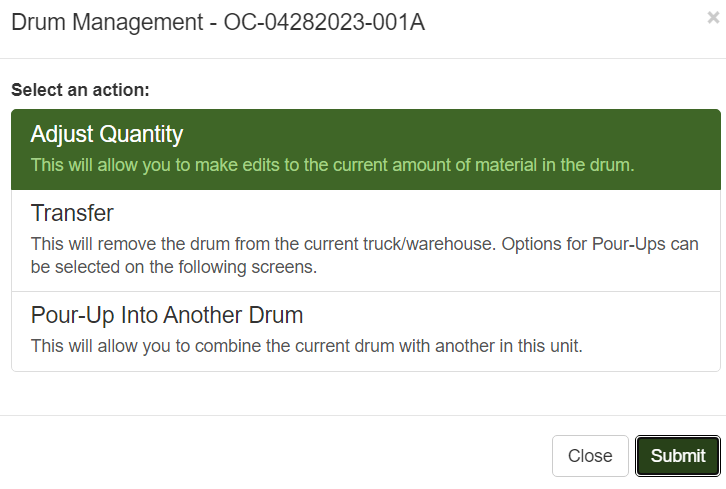Choose the option mentioning truck/warehouse removal
The image size is (726, 489).
tap(365, 240)
